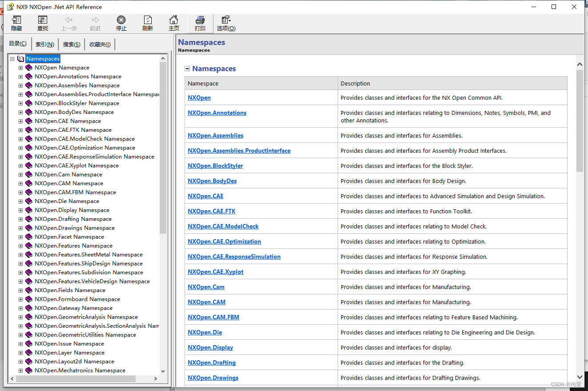
Task: Click book icon of NXOpen.CAE Namespace
Action: pyautogui.click(x=29, y=121)
